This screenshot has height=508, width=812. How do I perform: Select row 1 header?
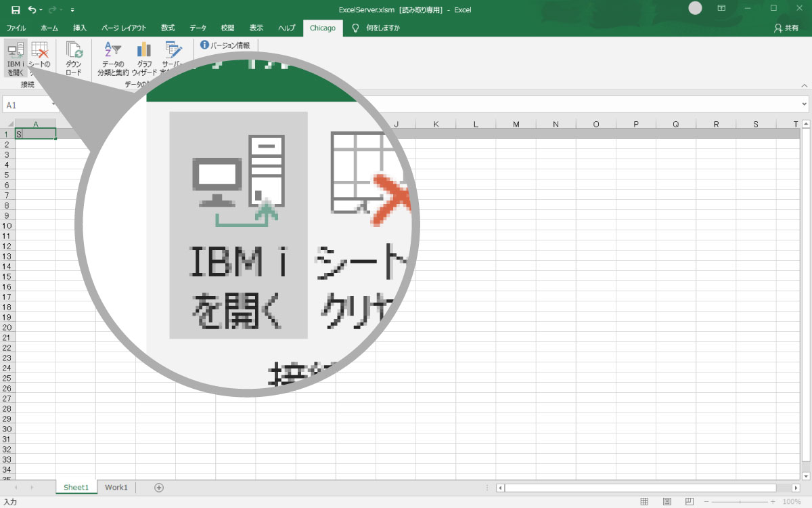pos(7,134)
